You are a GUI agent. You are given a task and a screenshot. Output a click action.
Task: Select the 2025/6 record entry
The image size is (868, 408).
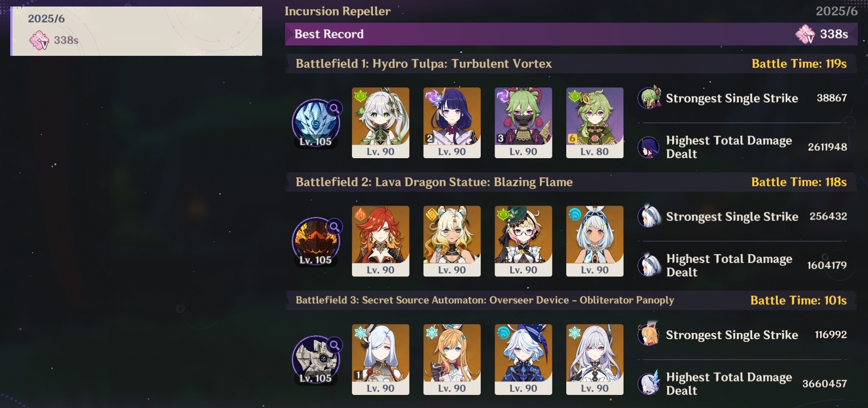click(x=136, y=31)
